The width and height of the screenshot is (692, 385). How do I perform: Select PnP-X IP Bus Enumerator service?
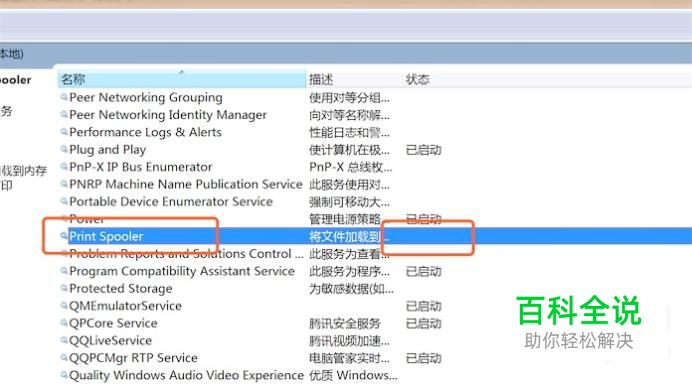140,167
